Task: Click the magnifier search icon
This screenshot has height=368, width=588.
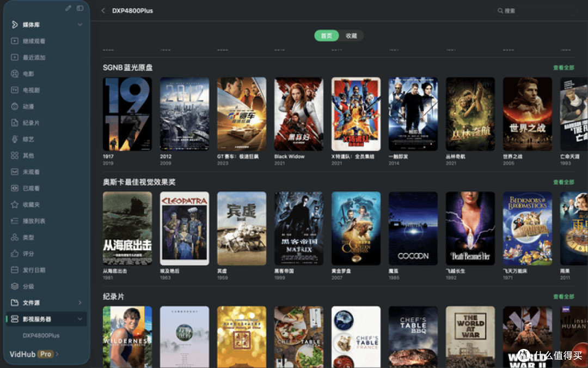Action: 500,11
